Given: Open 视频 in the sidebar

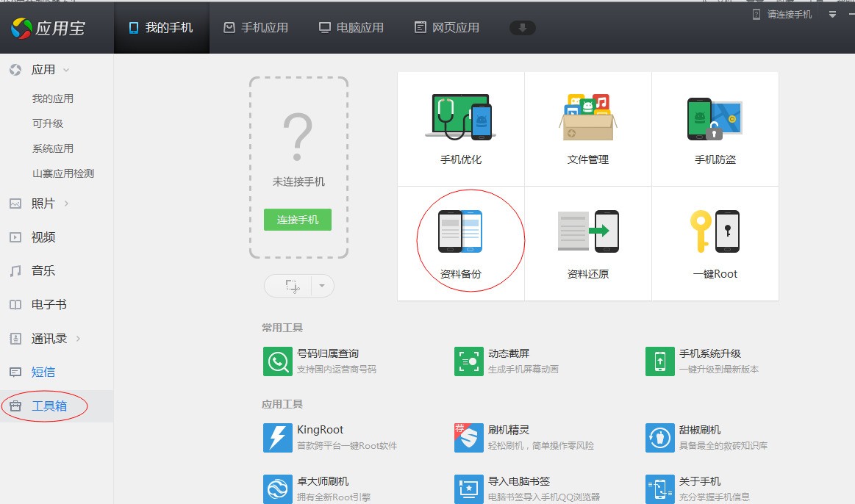Looking at the screenshot, I should point(43,237).
